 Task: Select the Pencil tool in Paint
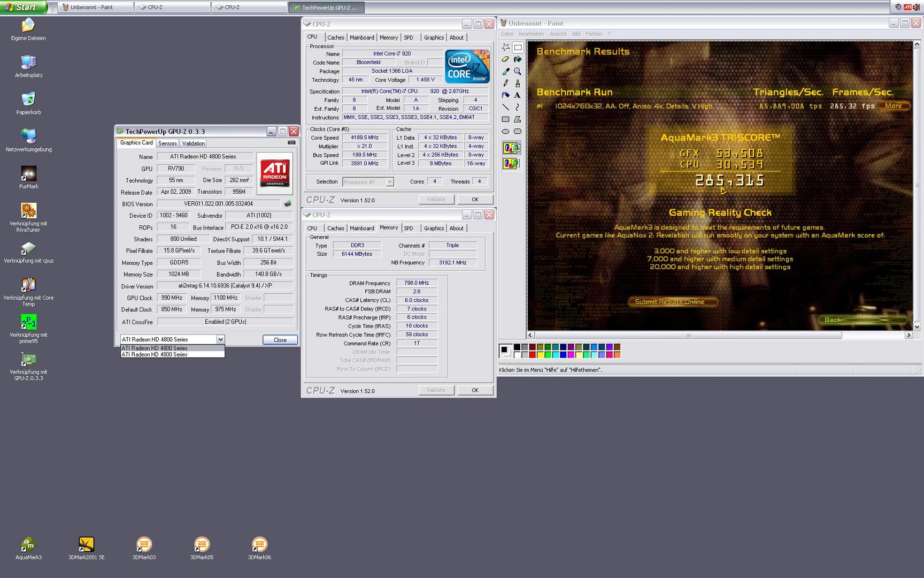[505, 83]
